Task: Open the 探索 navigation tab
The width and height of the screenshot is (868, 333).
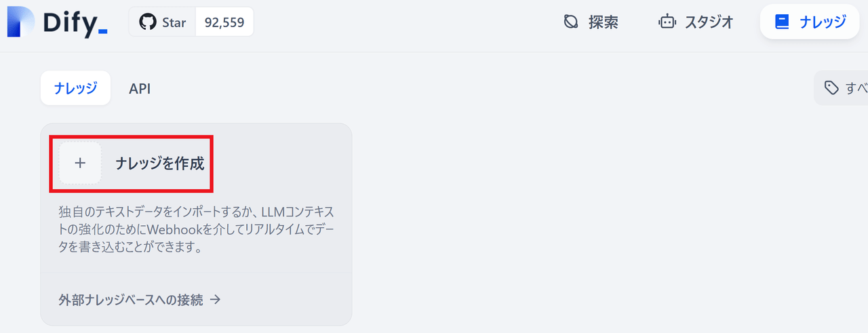Action: tap(591, 22)
